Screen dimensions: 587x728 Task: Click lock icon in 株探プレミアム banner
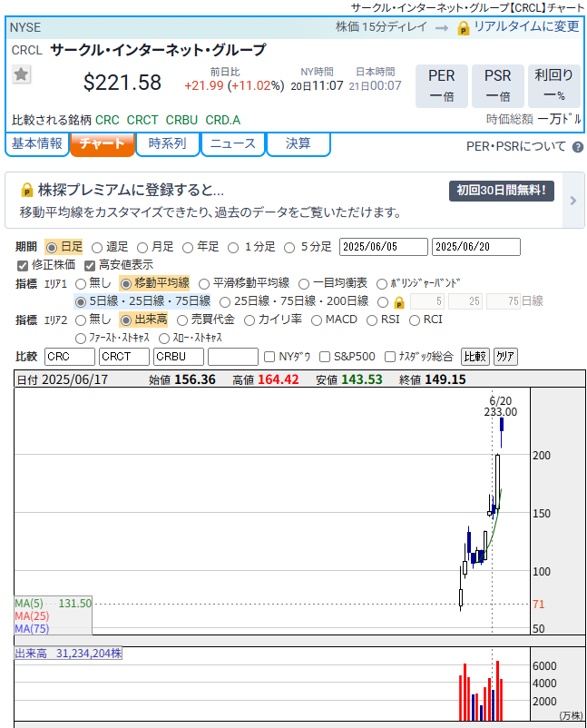pyautogui.click(x=27, y=190)
